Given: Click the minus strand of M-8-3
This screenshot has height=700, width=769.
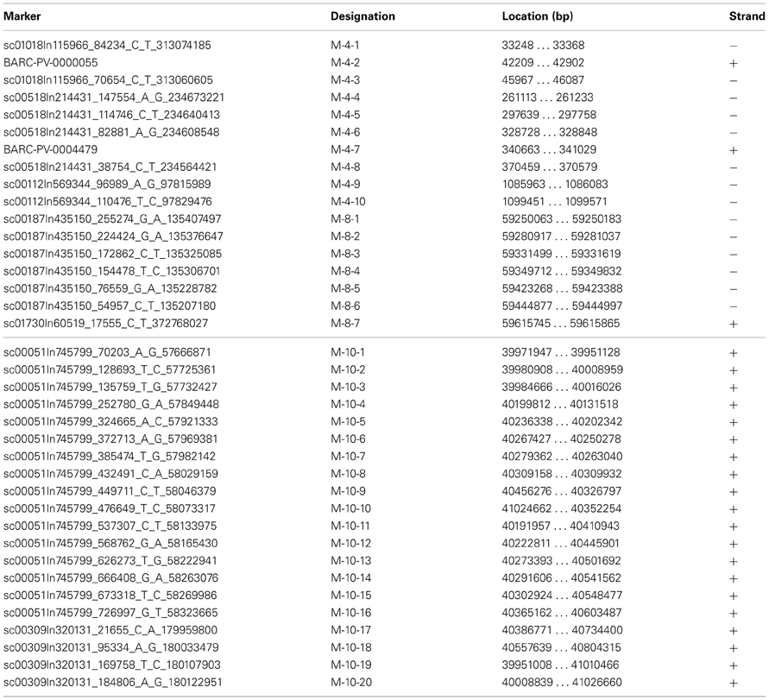Looking at the screenshot, I should pos(734,255).
